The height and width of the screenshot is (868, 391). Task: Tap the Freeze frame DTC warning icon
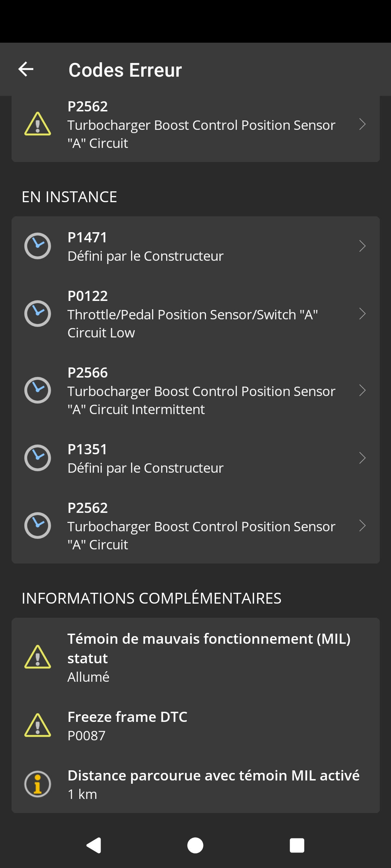[x=38, y=726]
